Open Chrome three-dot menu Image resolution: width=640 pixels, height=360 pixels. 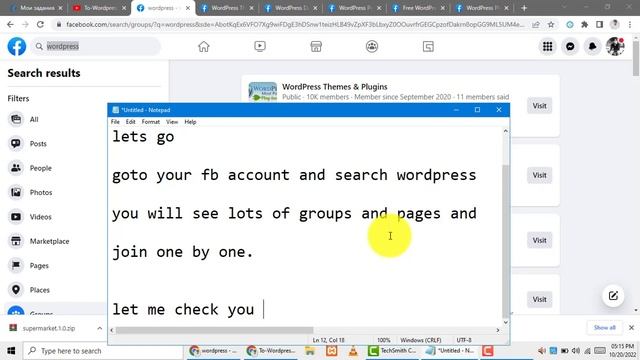click(630, 24)
